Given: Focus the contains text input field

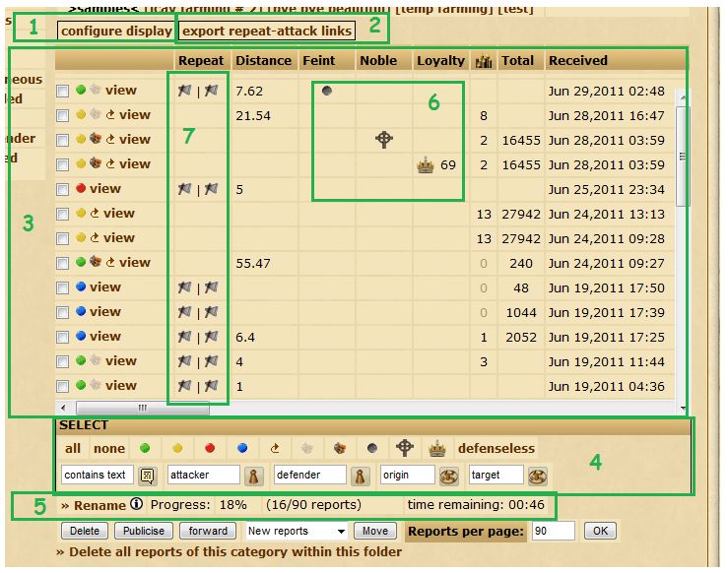Looking at the screenshot, I should click(98, 475).
